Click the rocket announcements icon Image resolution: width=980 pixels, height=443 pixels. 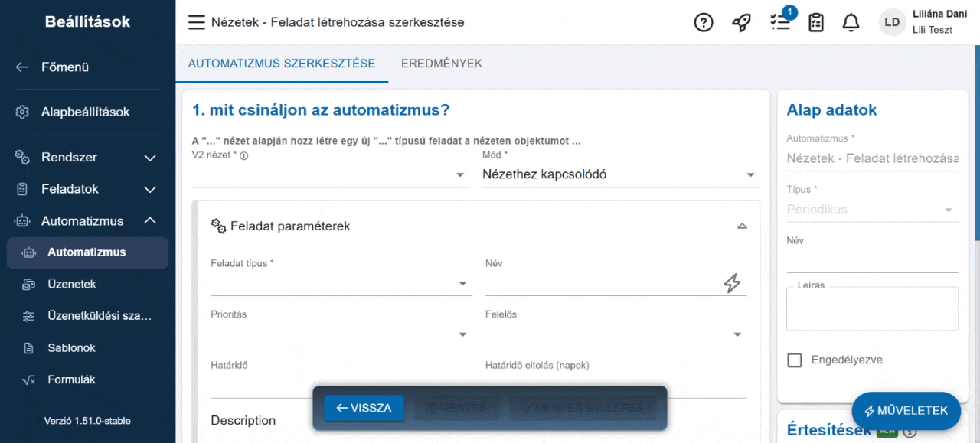click(740, 22)
